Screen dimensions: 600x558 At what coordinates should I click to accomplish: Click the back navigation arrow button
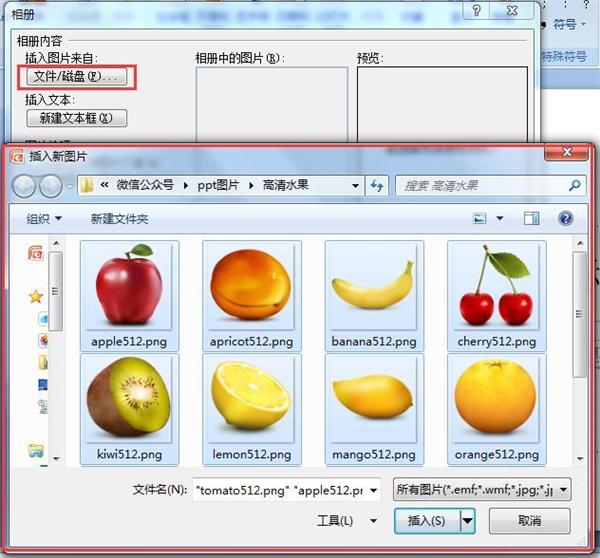(24, 186)
